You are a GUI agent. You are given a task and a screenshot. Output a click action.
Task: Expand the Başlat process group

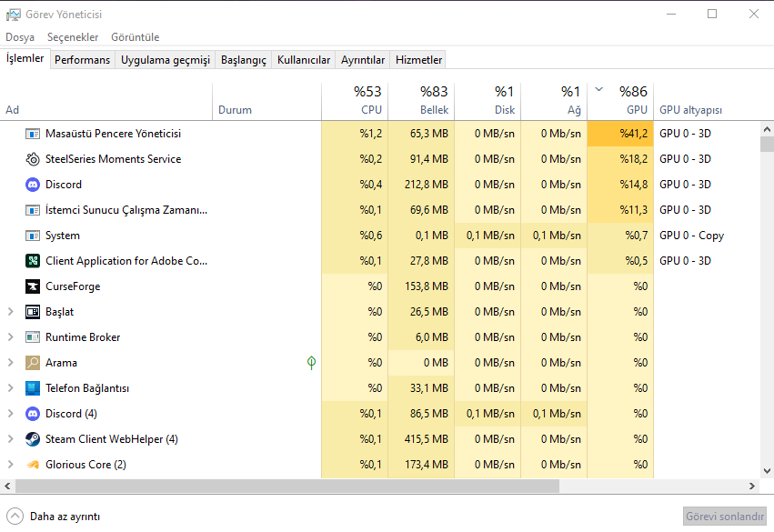[10, 312]
